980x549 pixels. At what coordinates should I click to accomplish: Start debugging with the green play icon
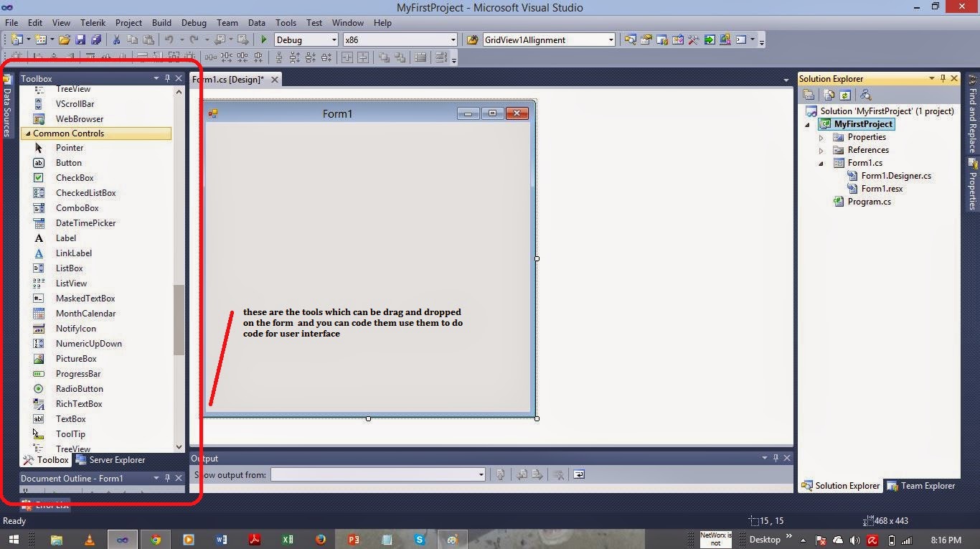pyautogui.click(x=264, y=40)
